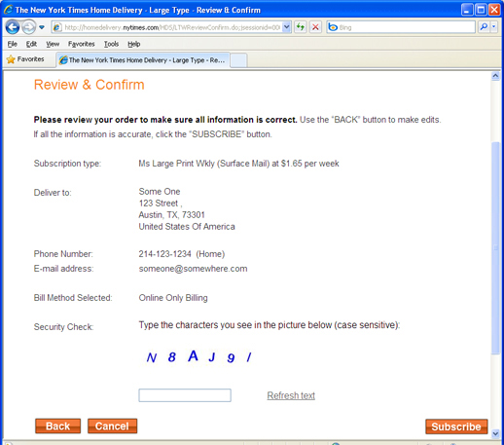Image resolution: width=504 pixels, height=445 pixels.
Task: Open the Help menu
Action: coord(134,44)
